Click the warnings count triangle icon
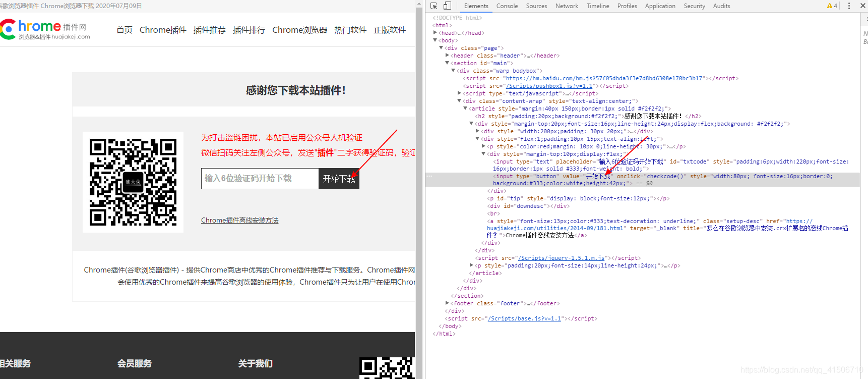This screenshot has width=868, height=379. pyautogui.click(x=830, y=6)
